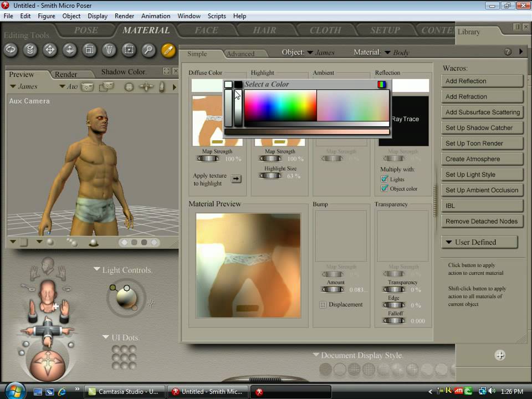532x399 pixels.
Task: Open the James figure dropdown in Preview
Action: 13,86
